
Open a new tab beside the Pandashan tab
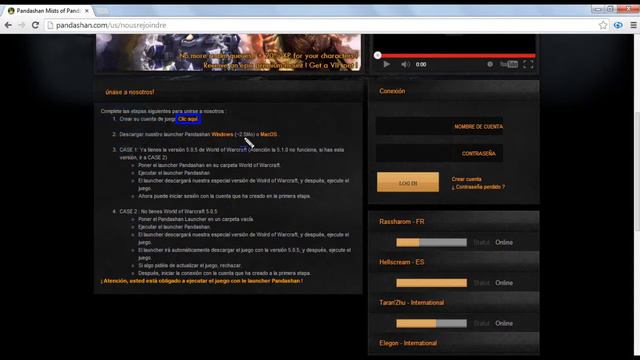102,11
